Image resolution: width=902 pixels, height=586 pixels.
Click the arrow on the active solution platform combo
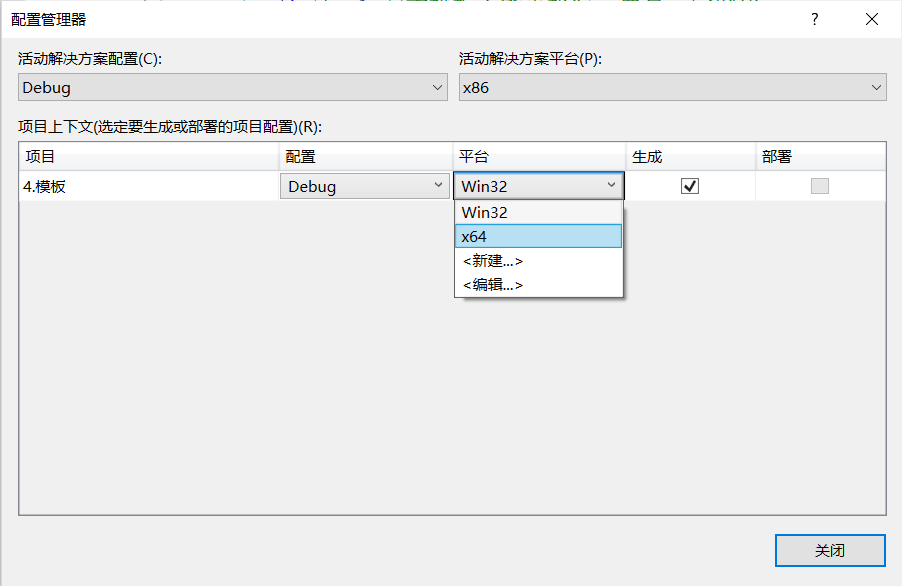(875, 87)
